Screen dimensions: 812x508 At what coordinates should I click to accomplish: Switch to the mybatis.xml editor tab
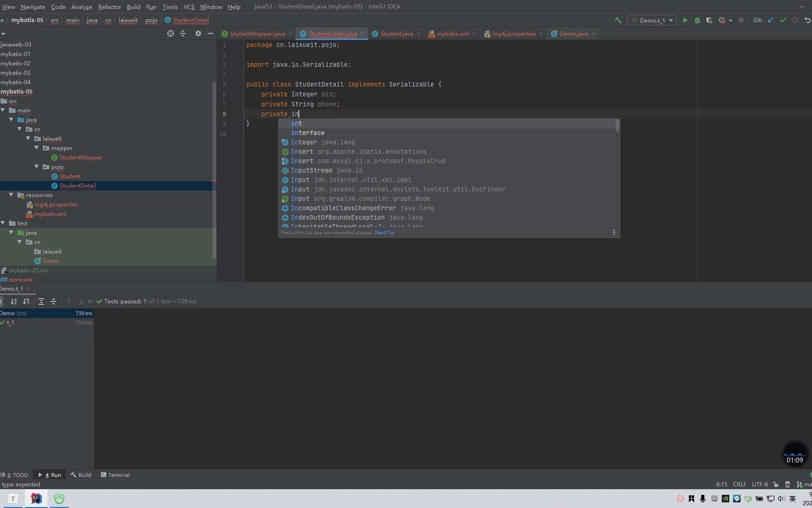[x=452, y=34]
